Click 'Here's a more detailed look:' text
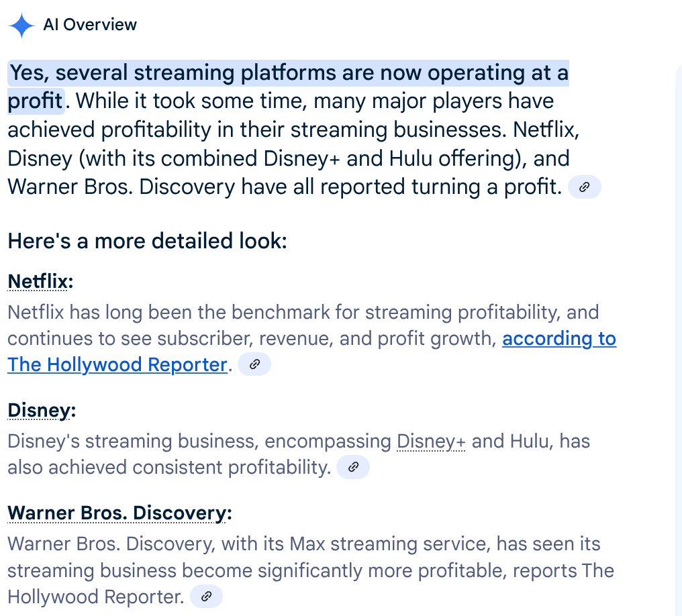This screenshot has height=616, width=682. click(x=148, y=241)
